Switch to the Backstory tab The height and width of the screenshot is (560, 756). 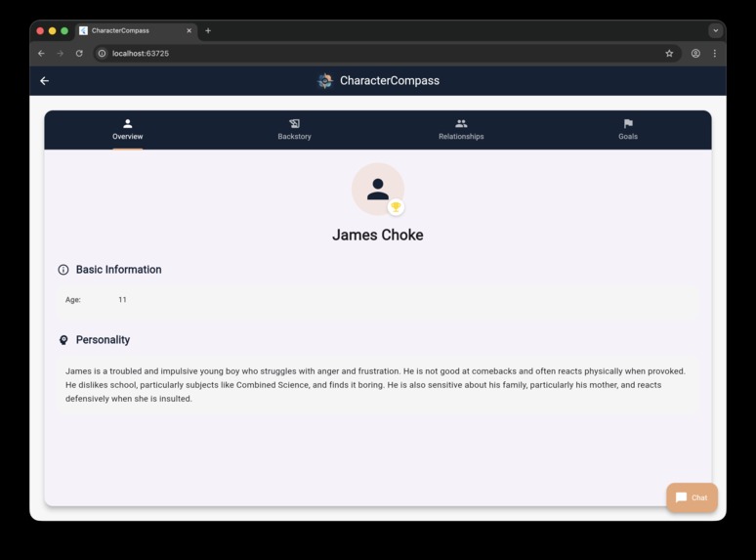point(295,130)
